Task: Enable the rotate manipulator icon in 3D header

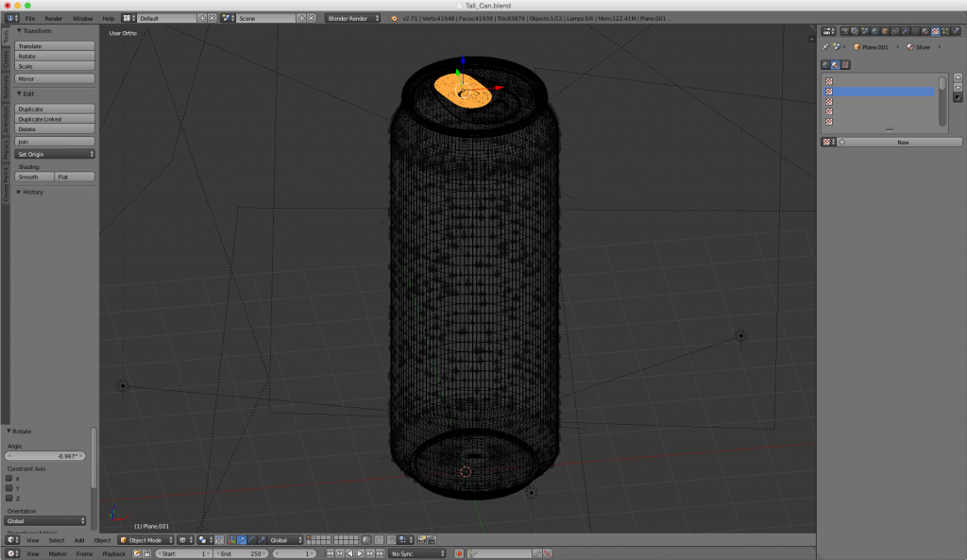Action: (x=252, y=540)
